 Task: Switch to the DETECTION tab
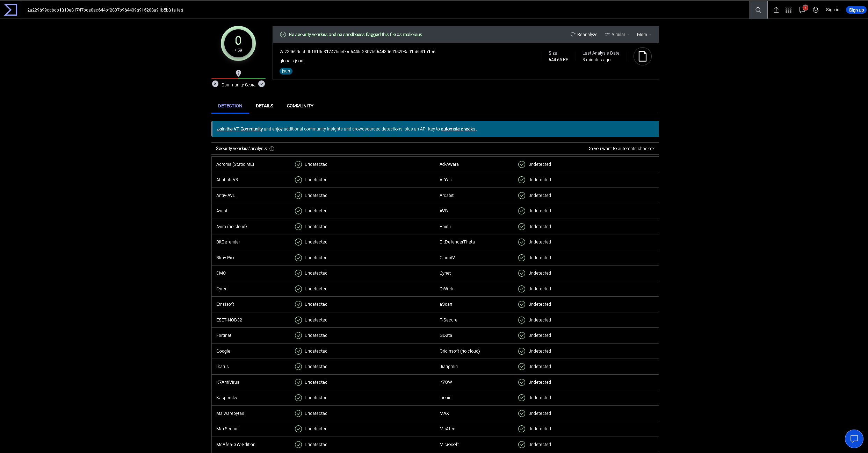(x=230, y=106)
